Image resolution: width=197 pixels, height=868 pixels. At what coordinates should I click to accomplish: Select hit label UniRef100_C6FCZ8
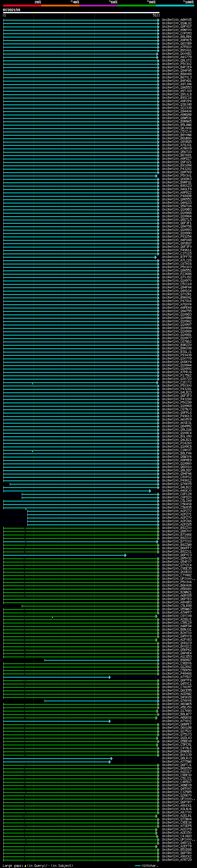177,494
